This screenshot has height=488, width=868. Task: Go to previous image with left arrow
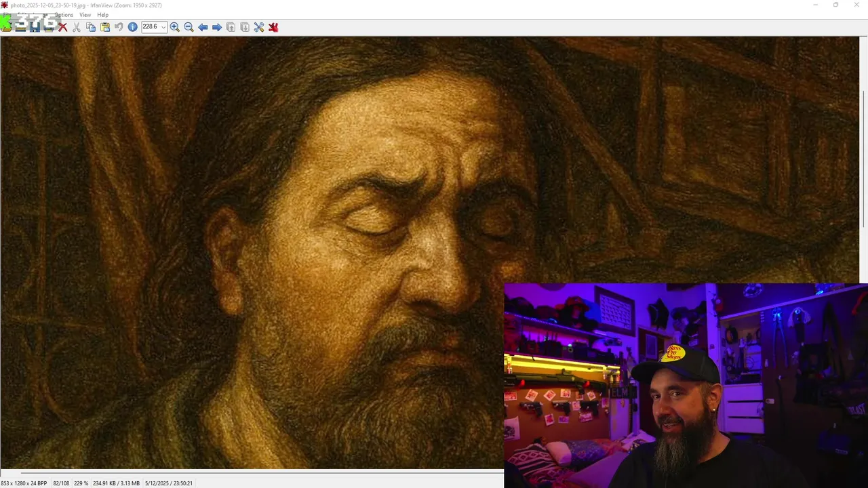pyautogui.click(x=203, y=27)
